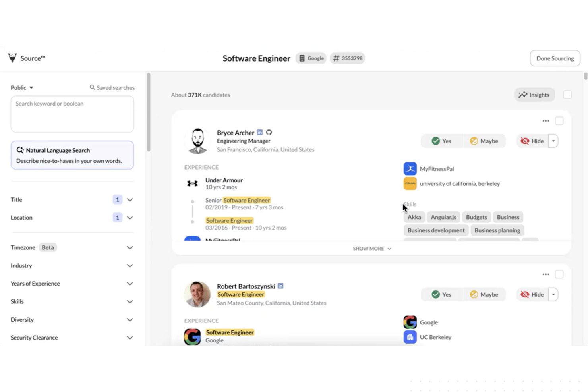Mark Robert Bartoszynski as Maybe
588x392 pixels.
tap(484, 294)
